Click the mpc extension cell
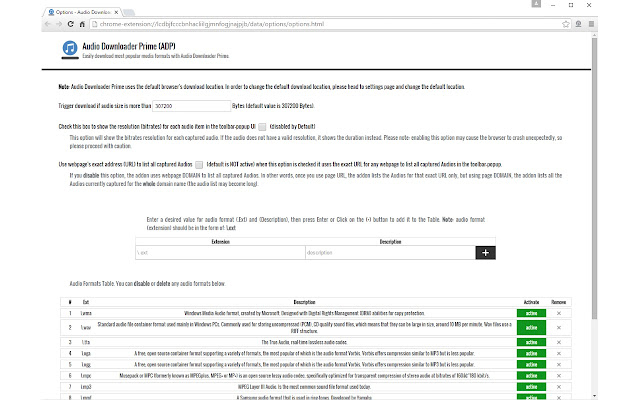Screen dimensions: 640x400 pyautogui.click(x=86, y=376)
